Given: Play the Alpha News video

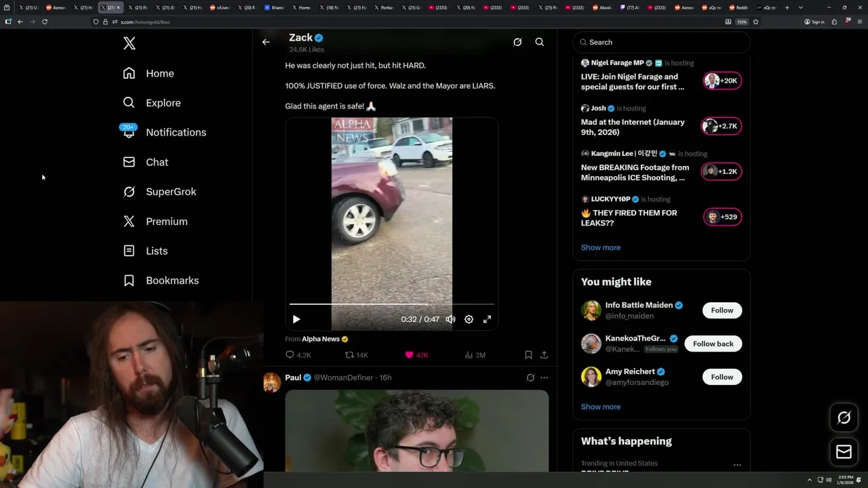Looking at the screenshot, I should 296,319.
